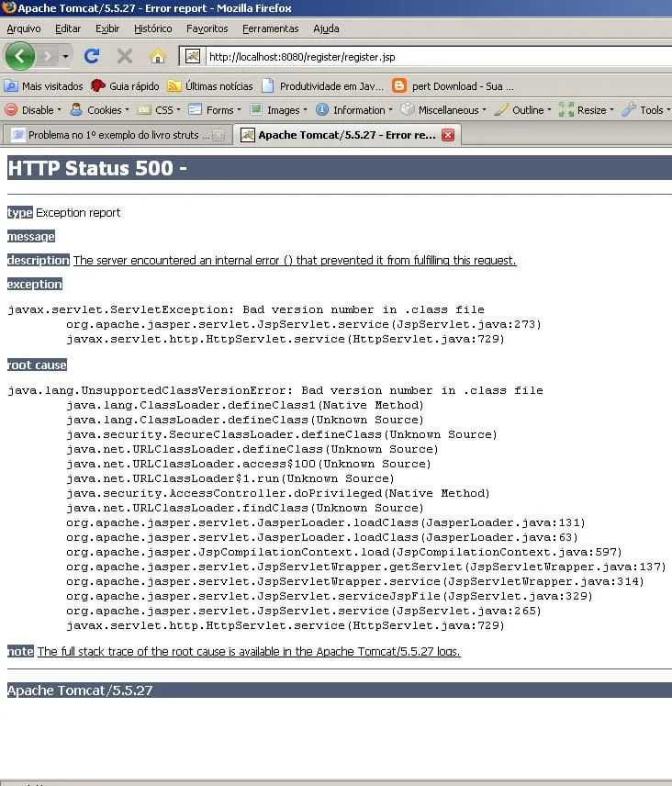Click the full stack trace note text
This screenshot has height=786, width=672.
pyautogui.click(x=249, y=651)
